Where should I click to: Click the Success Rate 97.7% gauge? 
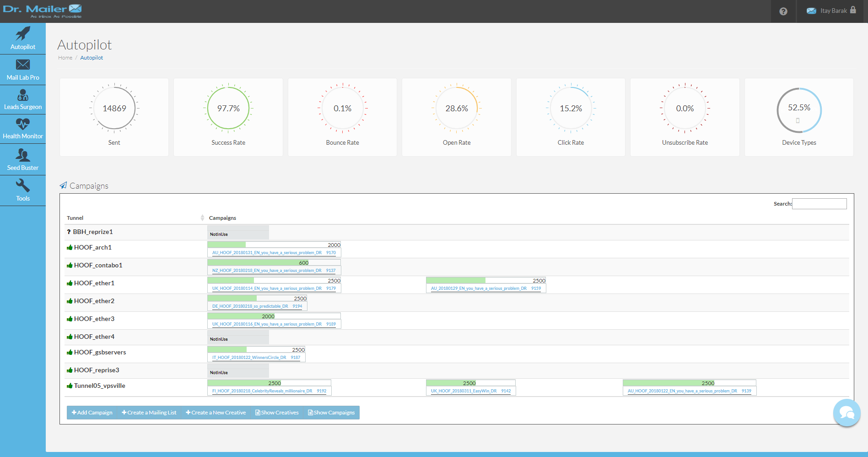(228, 109)
